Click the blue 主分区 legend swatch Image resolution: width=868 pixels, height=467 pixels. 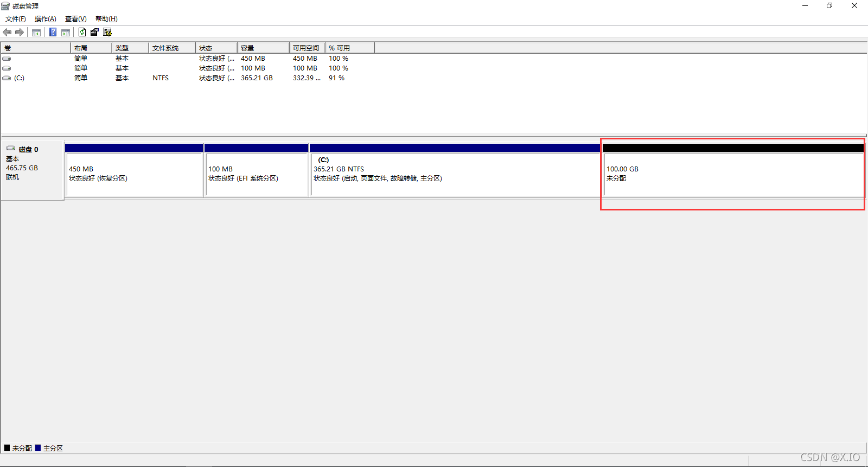coord(38,448)
